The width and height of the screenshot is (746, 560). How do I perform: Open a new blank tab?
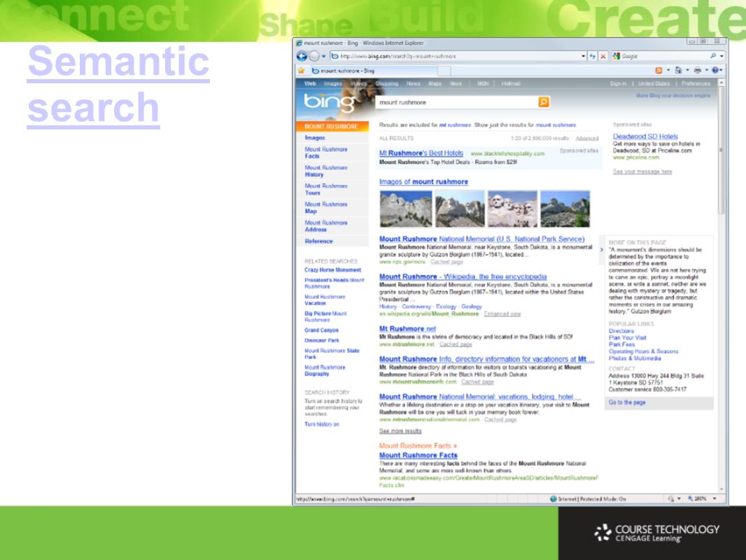(444, 71)
